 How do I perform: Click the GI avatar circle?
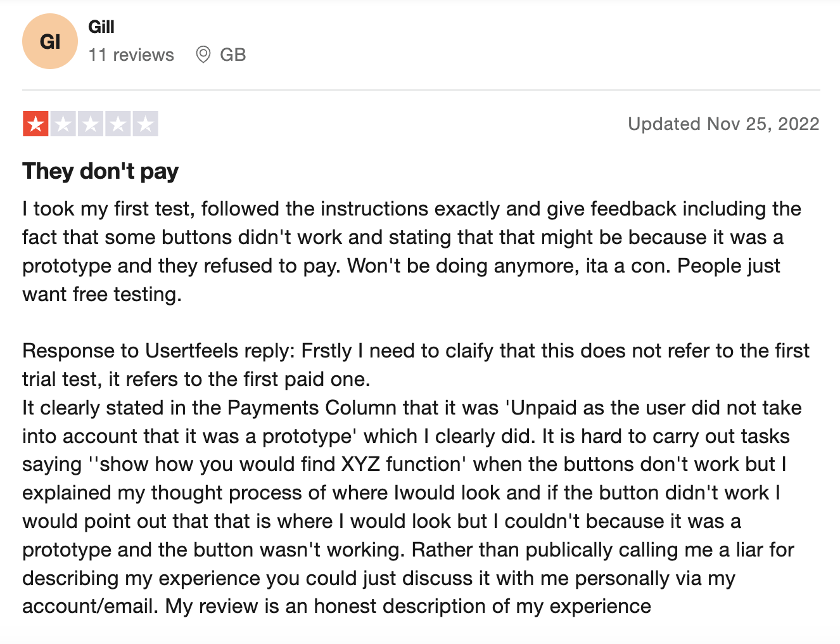(x=50, y=41)
